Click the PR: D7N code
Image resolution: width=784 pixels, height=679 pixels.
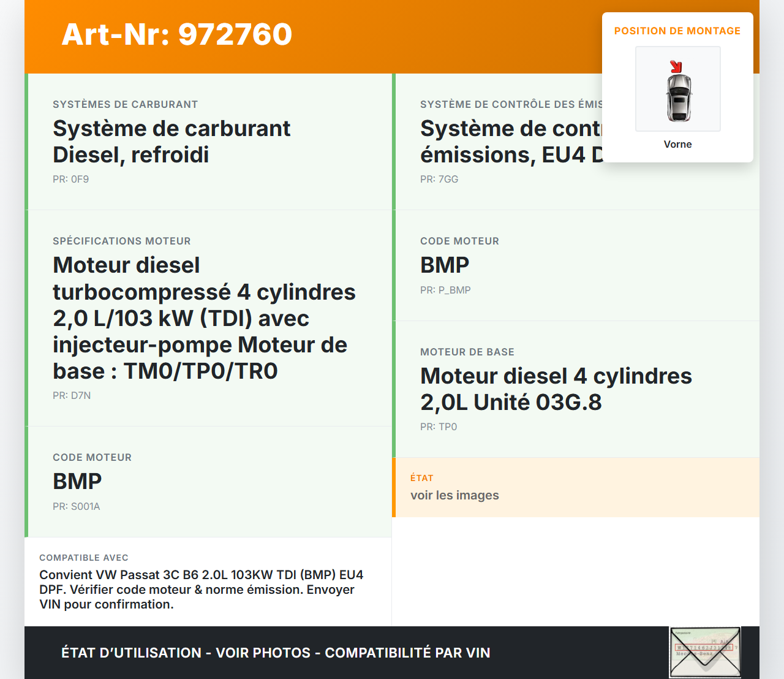(72, 395)
